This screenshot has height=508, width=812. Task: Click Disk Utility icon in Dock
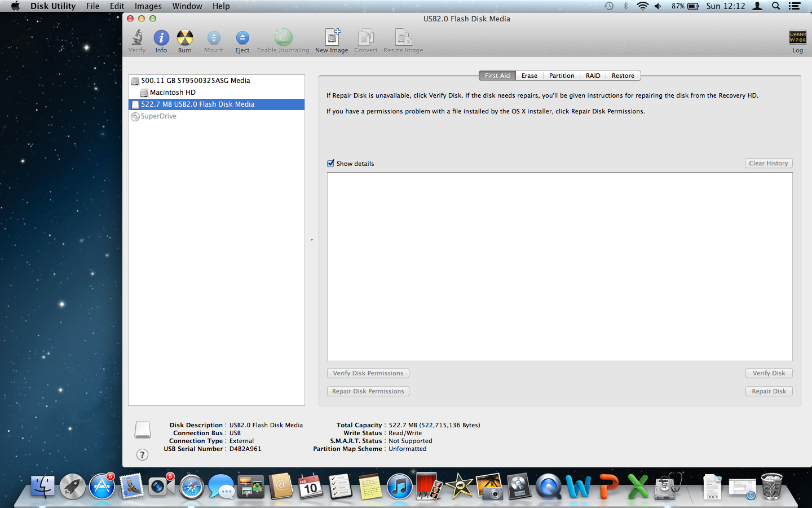(668, 487)
